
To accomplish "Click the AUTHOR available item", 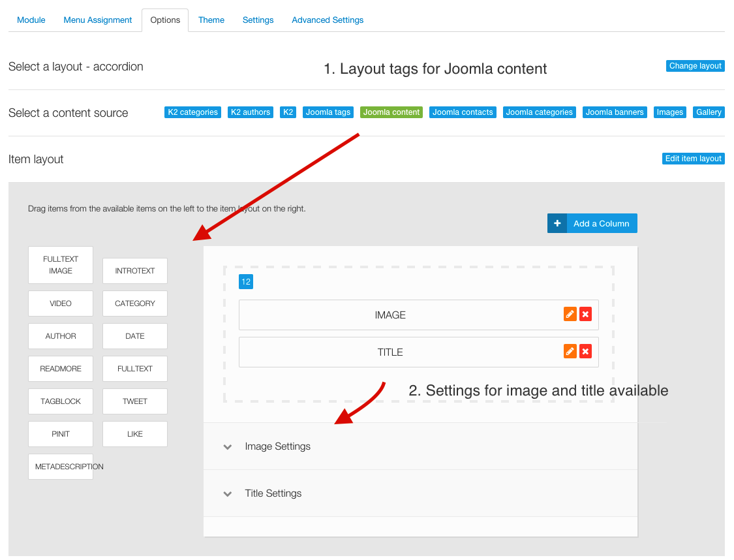I will pos(61,336).
